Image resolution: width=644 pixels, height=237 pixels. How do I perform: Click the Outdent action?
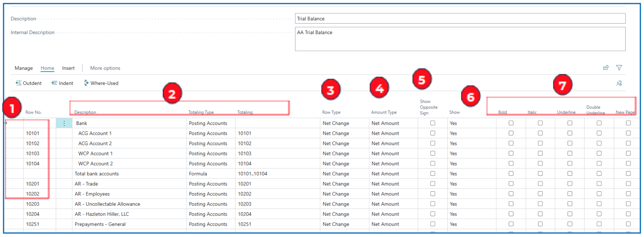[28, 83]
